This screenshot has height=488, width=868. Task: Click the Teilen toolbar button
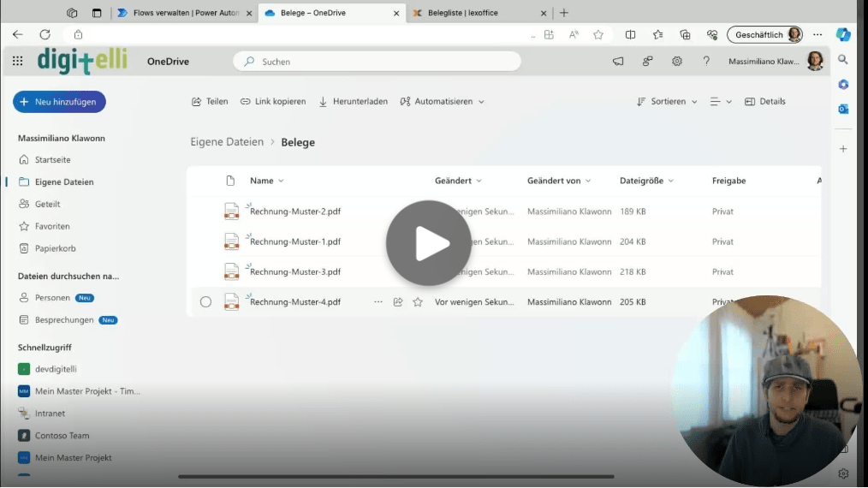(x=210, y=101)
